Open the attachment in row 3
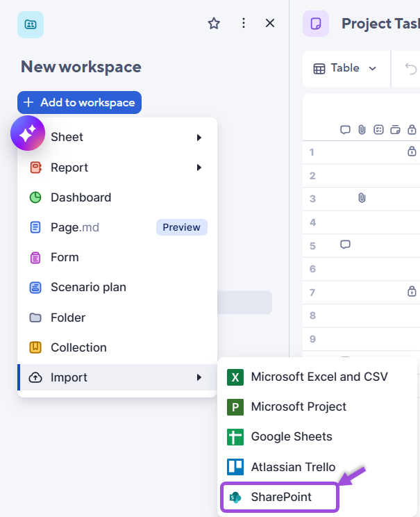The image size is (420, 517). [362, 198]
